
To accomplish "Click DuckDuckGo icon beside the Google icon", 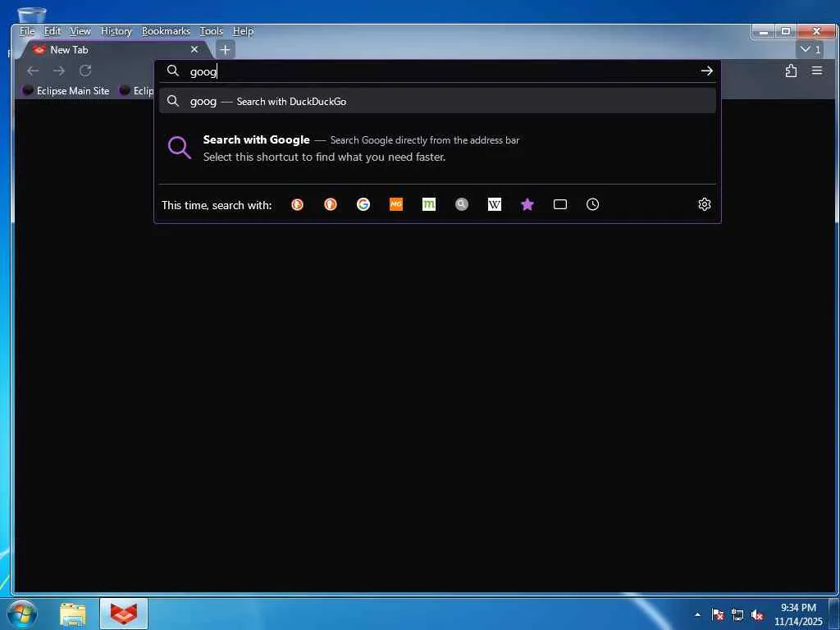I will 331,204.
